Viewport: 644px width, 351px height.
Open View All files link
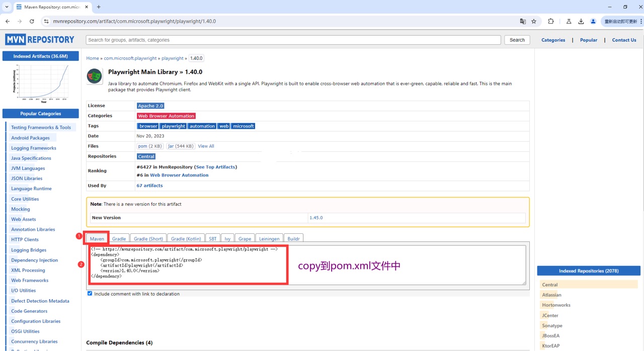[x=206, y=146]
